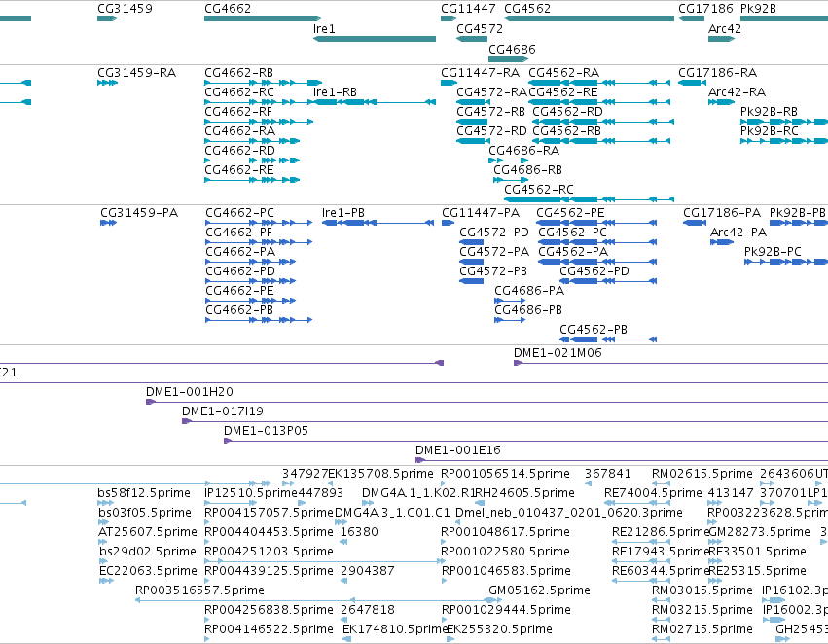Click BAC clone DME1-001E16
This screenshot has width=828, height=644.
point(622,460)
